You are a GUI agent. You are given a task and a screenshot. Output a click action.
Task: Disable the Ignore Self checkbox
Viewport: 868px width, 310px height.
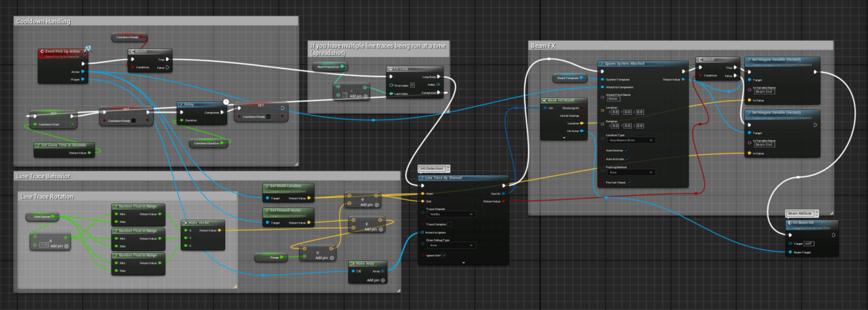(444, 256)
